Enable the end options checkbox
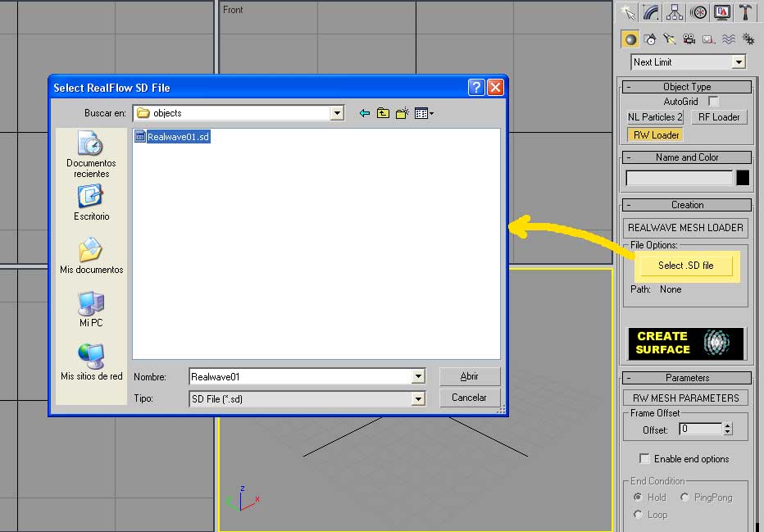 (x=644, y=458)
